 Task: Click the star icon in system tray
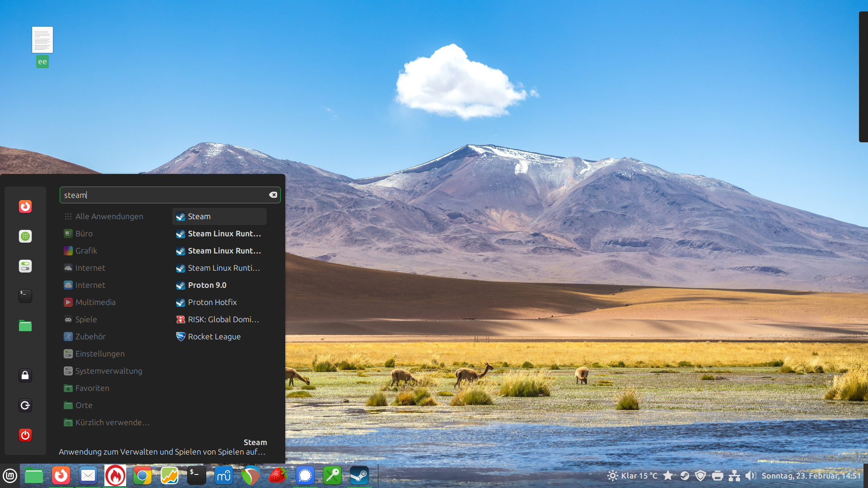(x=668, y=475)
